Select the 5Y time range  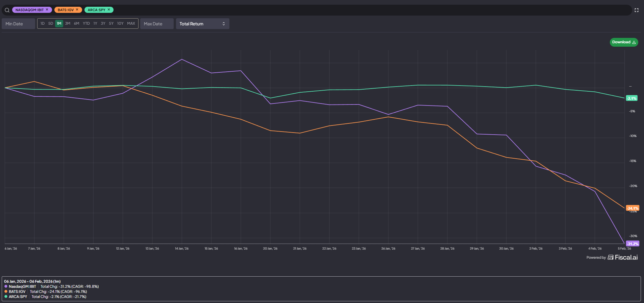[x=111, y=23]
